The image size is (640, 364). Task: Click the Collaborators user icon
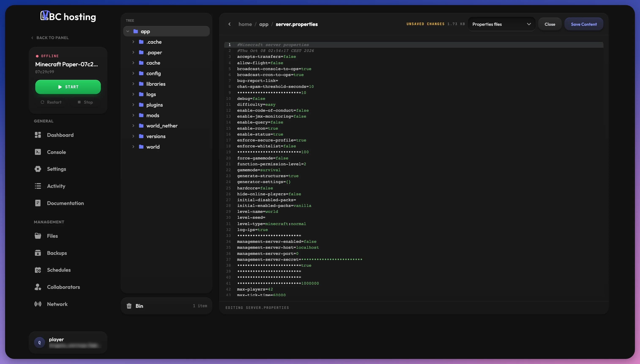point(38,287)
